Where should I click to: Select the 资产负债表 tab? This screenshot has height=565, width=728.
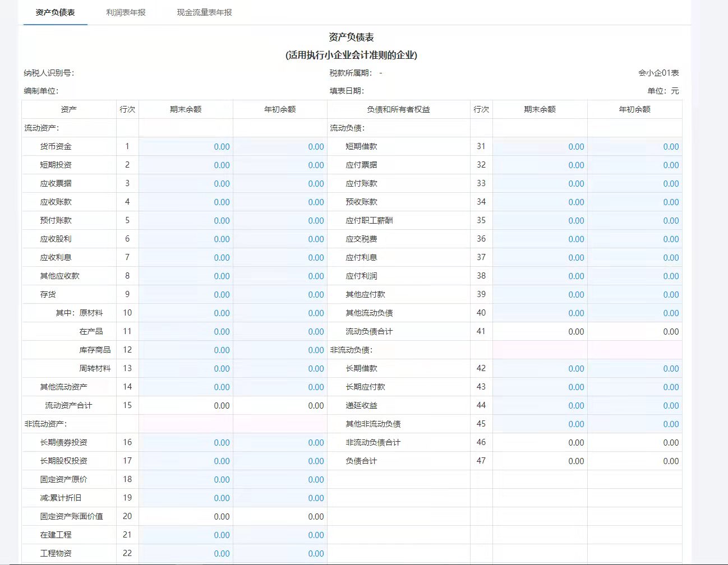pos(55,12)
